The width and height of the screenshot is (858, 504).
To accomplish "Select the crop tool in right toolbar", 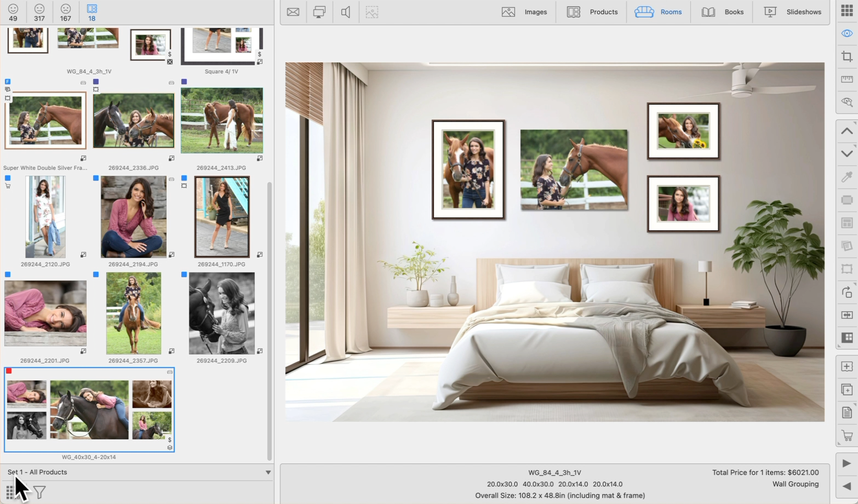I will click(x=846, y=56).
